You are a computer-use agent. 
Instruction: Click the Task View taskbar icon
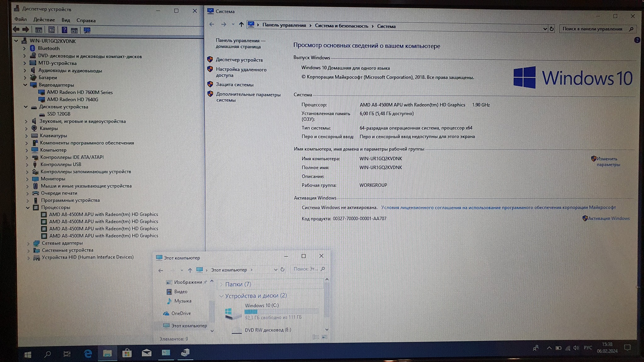67,354
